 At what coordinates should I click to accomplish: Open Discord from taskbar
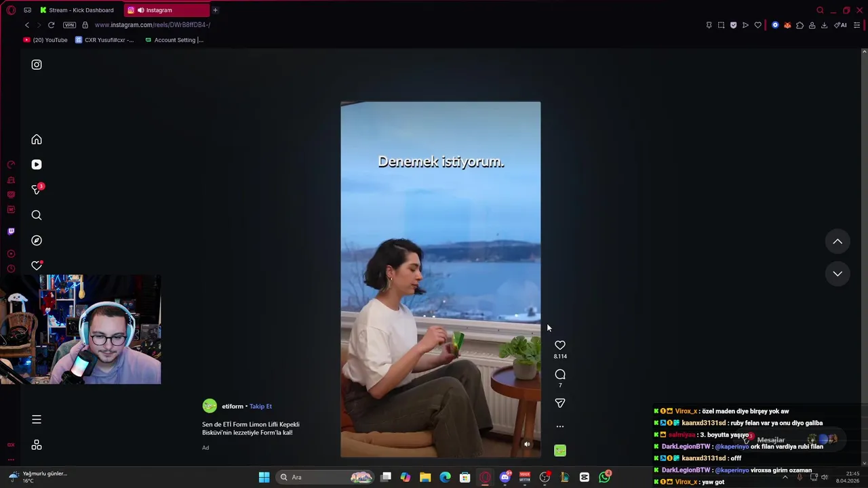click(505, 477)
